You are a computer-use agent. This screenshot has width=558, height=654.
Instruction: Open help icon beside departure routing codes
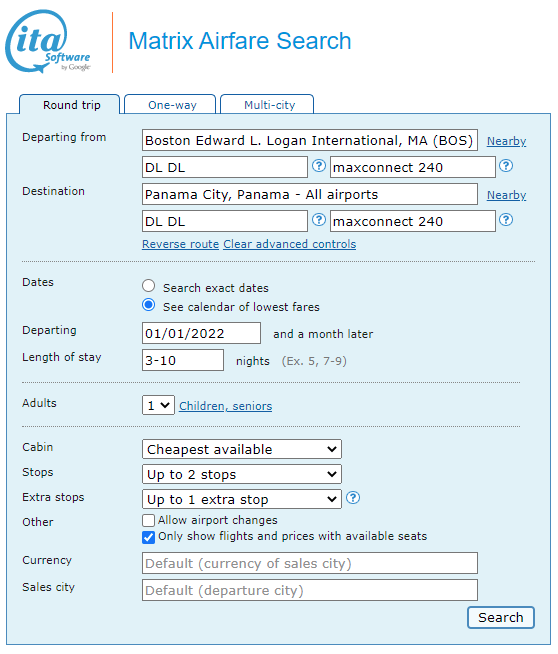pyautogui.click(x=319, y=166)
